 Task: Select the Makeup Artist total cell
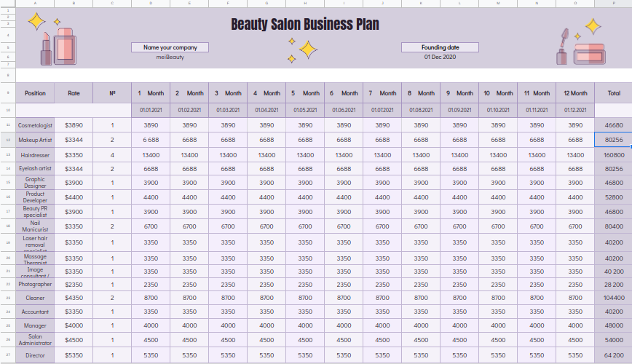613,140
